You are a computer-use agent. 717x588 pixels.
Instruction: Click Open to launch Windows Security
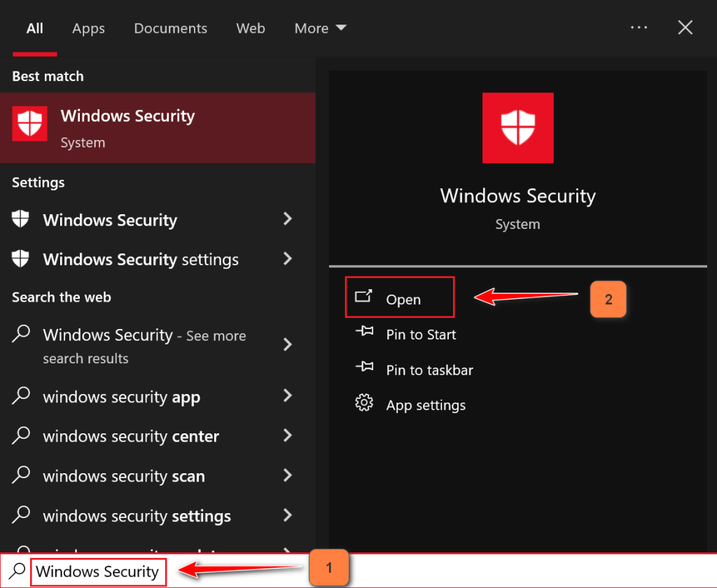tap(403, 299)
